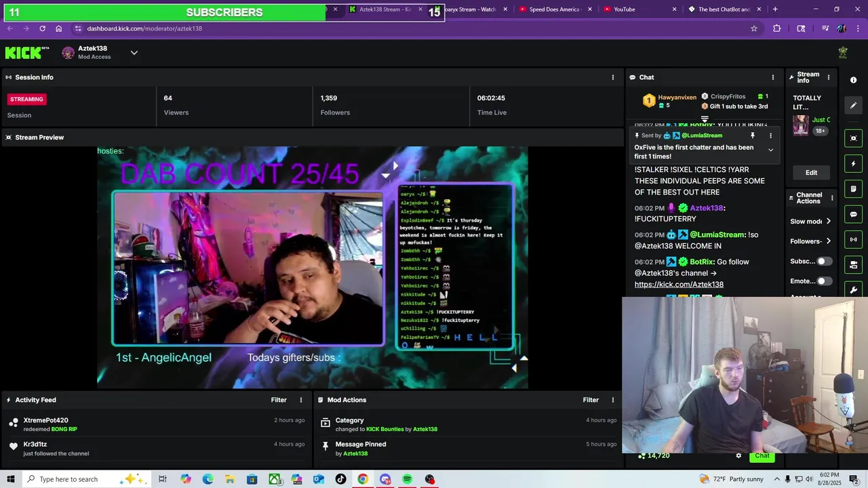
Task: Click Hawyanvixen in gift leaderboard
Action: pyautogui.click(x=677, y=98)
